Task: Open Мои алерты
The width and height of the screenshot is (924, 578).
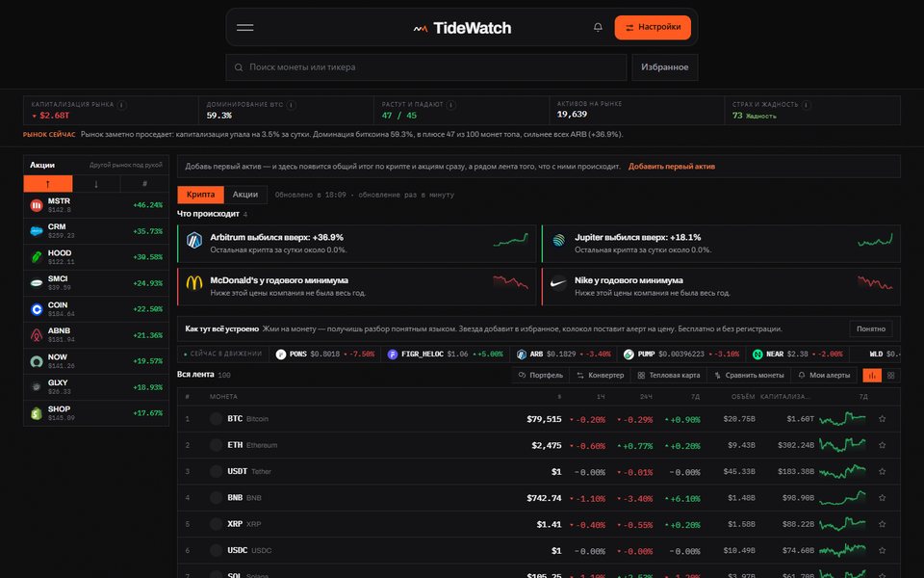Action: click(x=824, y=375)
